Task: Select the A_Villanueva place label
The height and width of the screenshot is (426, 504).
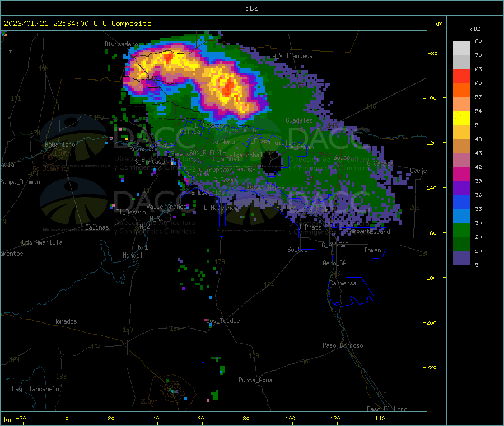Action: coord(292,56)
